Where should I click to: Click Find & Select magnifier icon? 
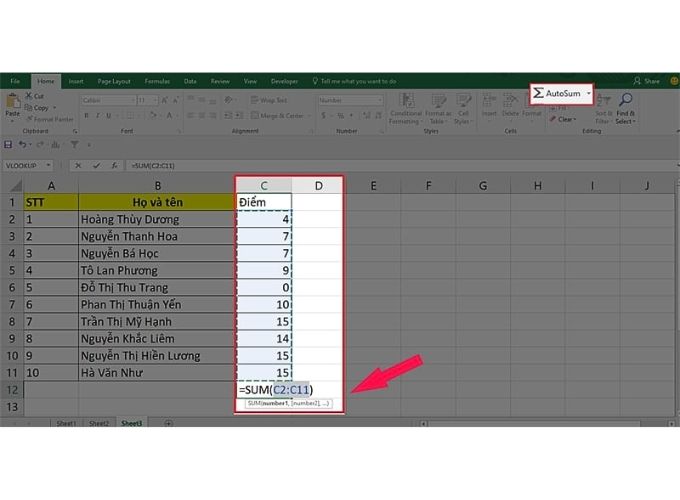pyautogui.click(x=625, y=100)
